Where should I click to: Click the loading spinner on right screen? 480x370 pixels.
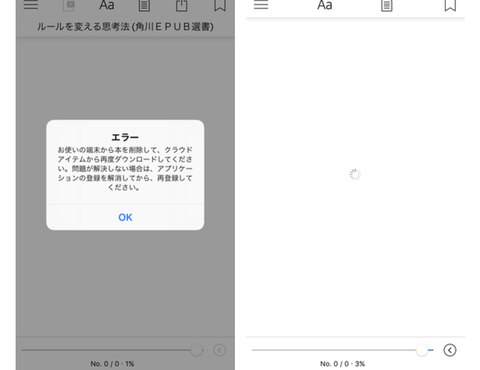click(x=355, y=174)
